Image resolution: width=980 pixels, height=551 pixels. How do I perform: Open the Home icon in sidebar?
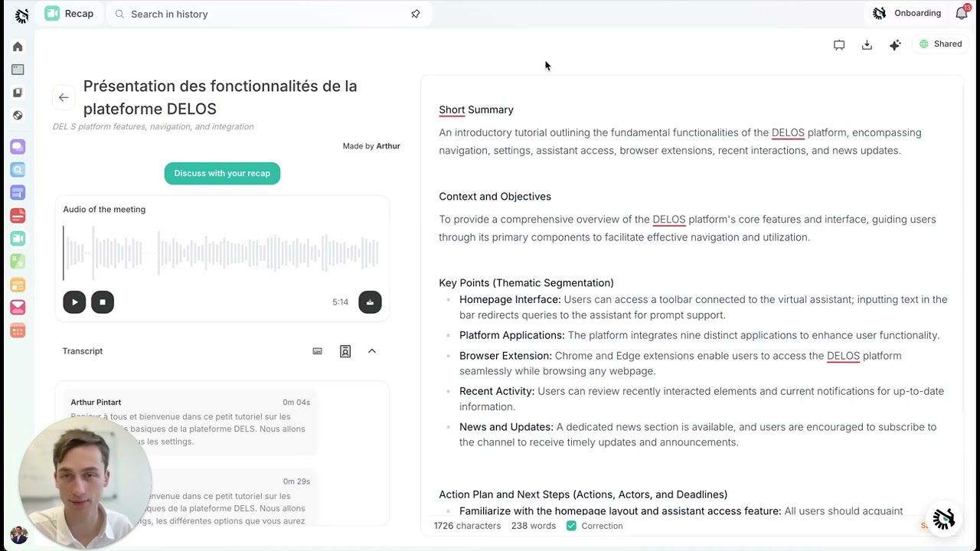tap(18, 47)
